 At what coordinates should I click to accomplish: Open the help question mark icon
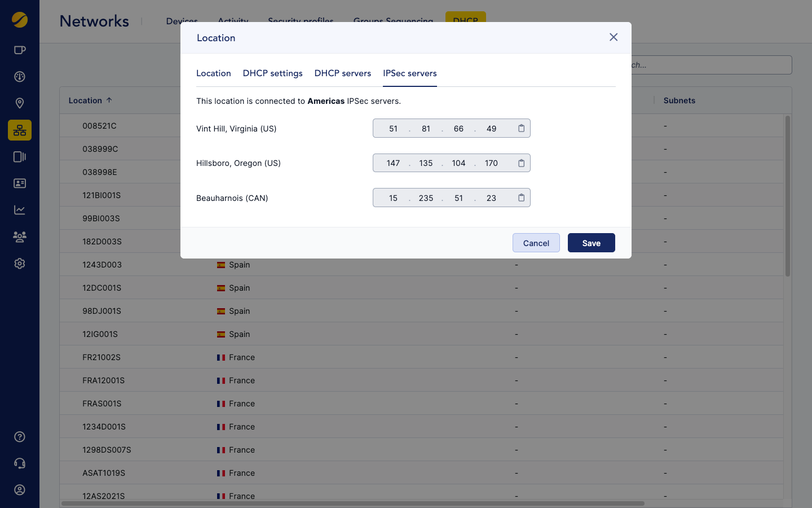[20, 437]
